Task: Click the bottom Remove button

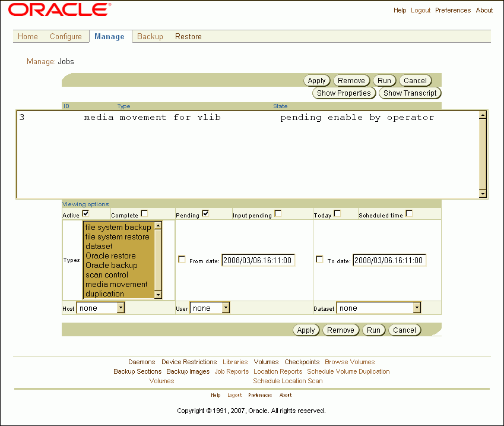Action: click(341, 330)
